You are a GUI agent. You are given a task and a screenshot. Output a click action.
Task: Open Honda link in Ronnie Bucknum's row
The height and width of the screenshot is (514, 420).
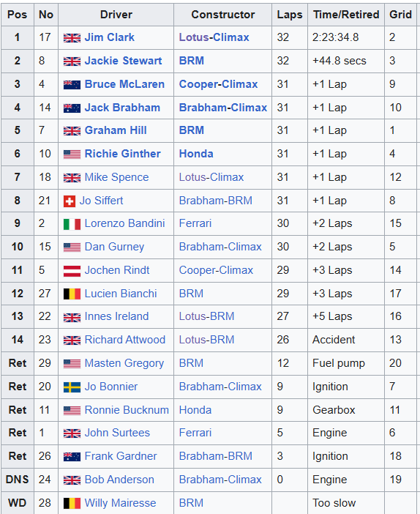195,410
